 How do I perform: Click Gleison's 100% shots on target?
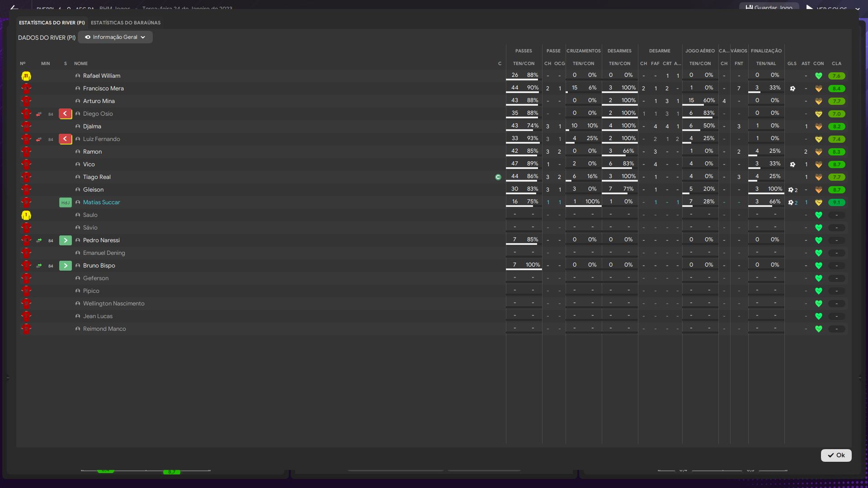point(775,189)
